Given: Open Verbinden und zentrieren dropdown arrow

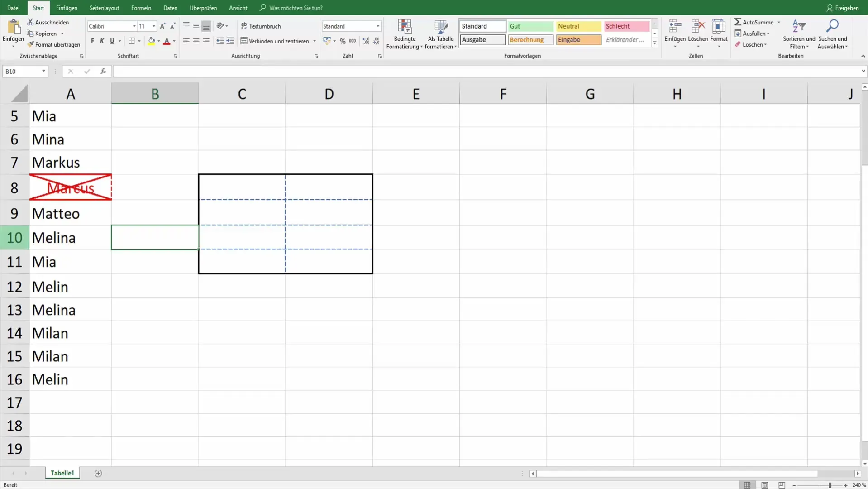Looking at the screenshot, I should tap(315, 41).
